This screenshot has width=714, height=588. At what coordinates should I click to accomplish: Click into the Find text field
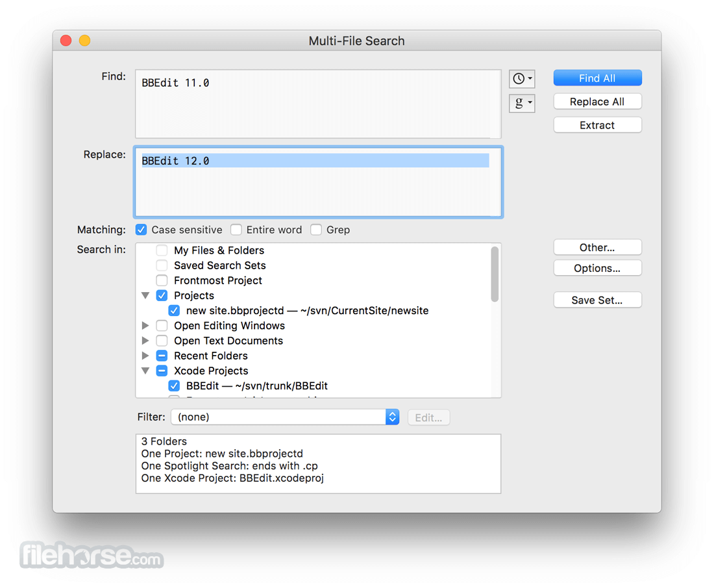click(318, 104)
